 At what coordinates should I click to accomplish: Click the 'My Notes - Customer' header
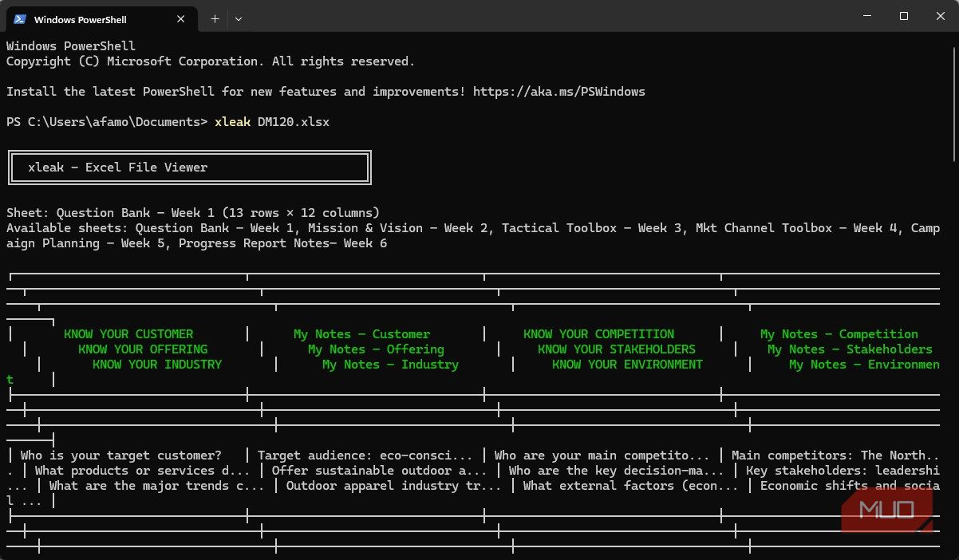click(x=361, y=334)
